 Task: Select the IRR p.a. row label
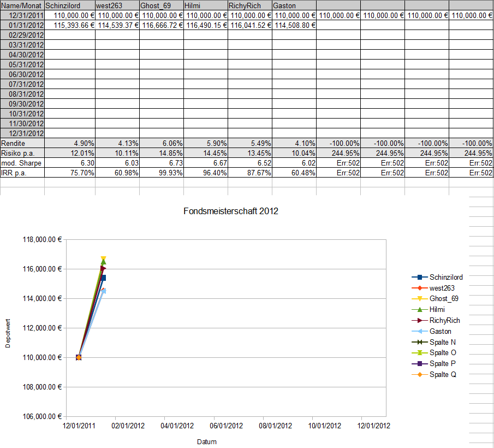22,173
